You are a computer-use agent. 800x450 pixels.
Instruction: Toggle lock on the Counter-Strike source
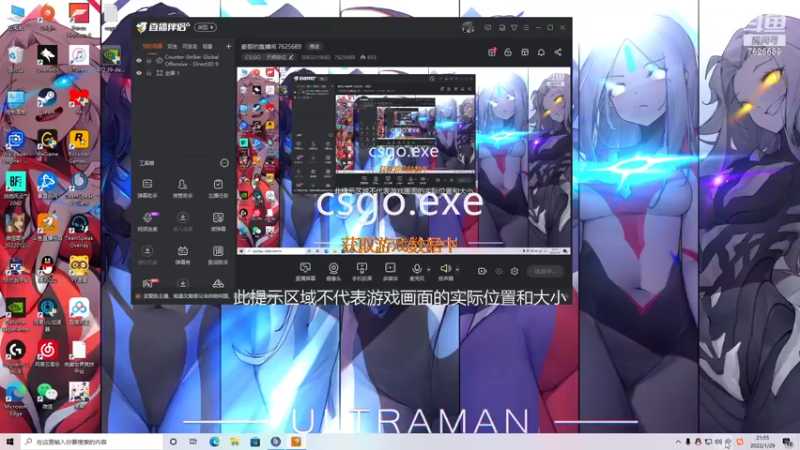point(149,61)
